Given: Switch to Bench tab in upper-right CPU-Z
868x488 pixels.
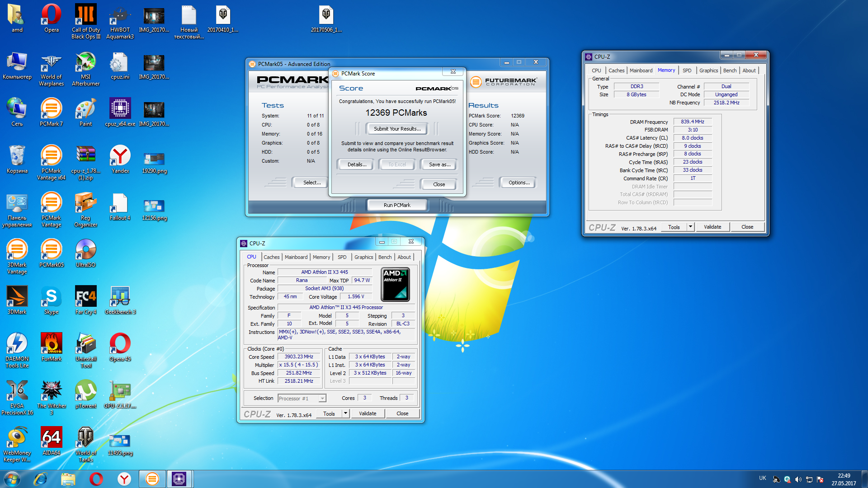Looking at the screenshot, I should pyautogui.click(x=730, y=70).
